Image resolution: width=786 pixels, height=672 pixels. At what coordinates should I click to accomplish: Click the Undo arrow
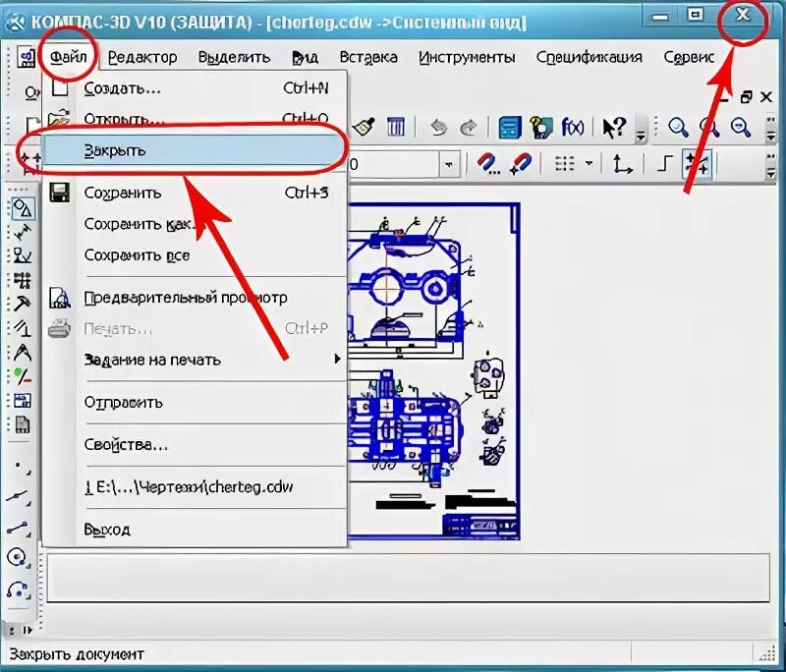[x=438, y=128]
